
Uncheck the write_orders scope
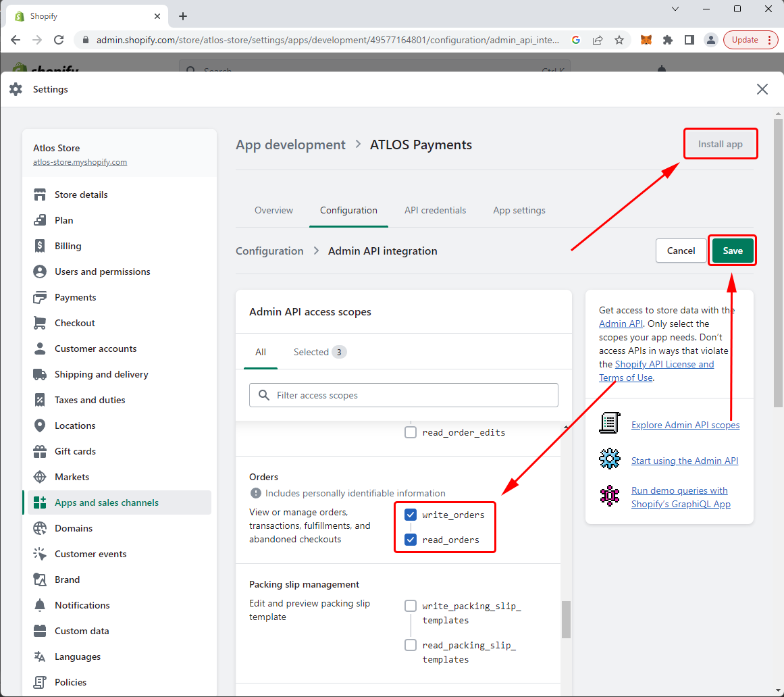[x=411, y=515]
